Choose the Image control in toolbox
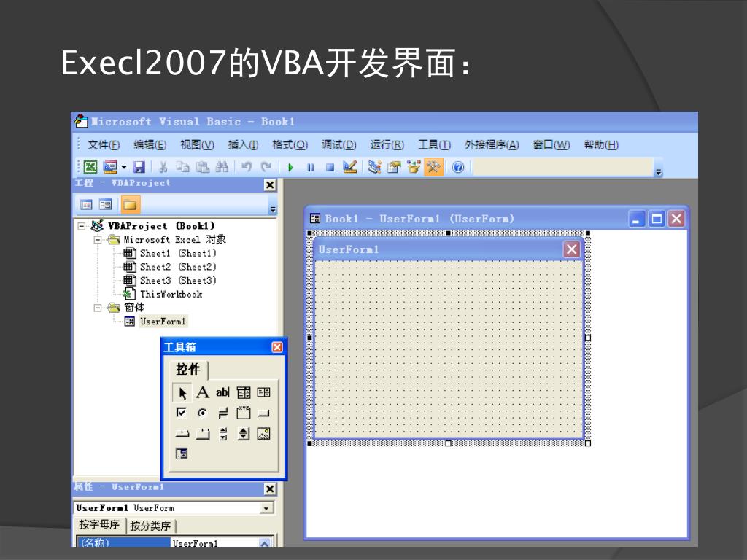Screen dimensions: 747x560 click(263, 433)
